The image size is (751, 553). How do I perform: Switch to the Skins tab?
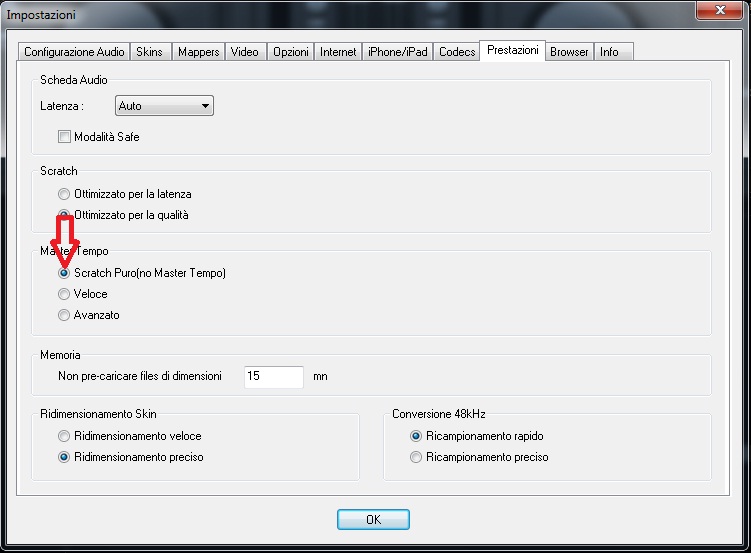149,52
